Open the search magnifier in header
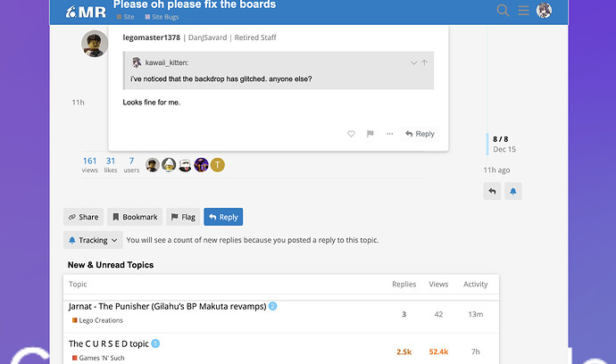Image resolution: width=616 pixels, height=364 pixels. point(504,11)
